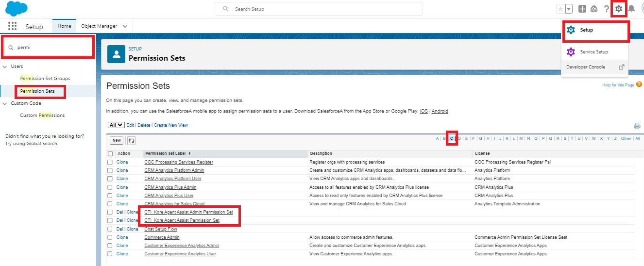Toggle the select-all checkbox in table header
The image size is (644, 266).
(110, 153)
